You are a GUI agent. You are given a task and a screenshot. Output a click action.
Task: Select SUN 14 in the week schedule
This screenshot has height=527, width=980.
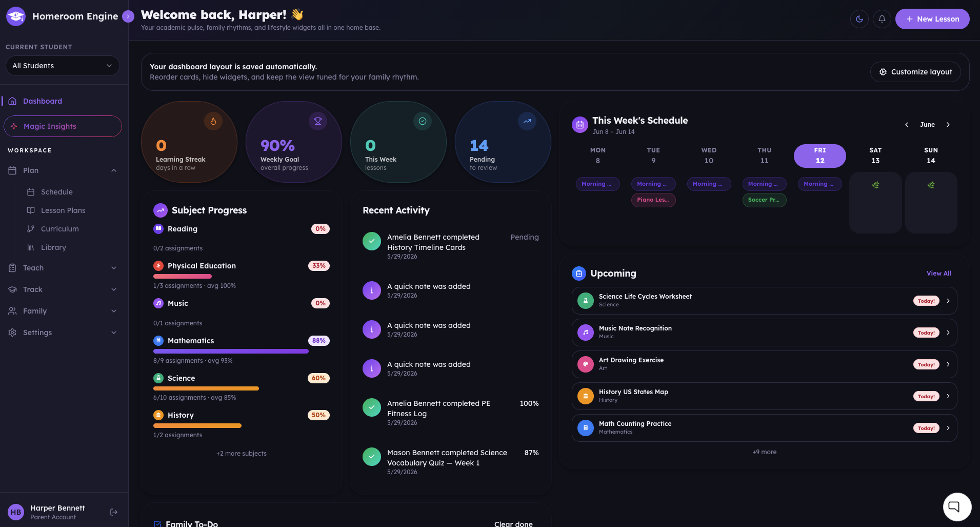[x=931, y=155]
